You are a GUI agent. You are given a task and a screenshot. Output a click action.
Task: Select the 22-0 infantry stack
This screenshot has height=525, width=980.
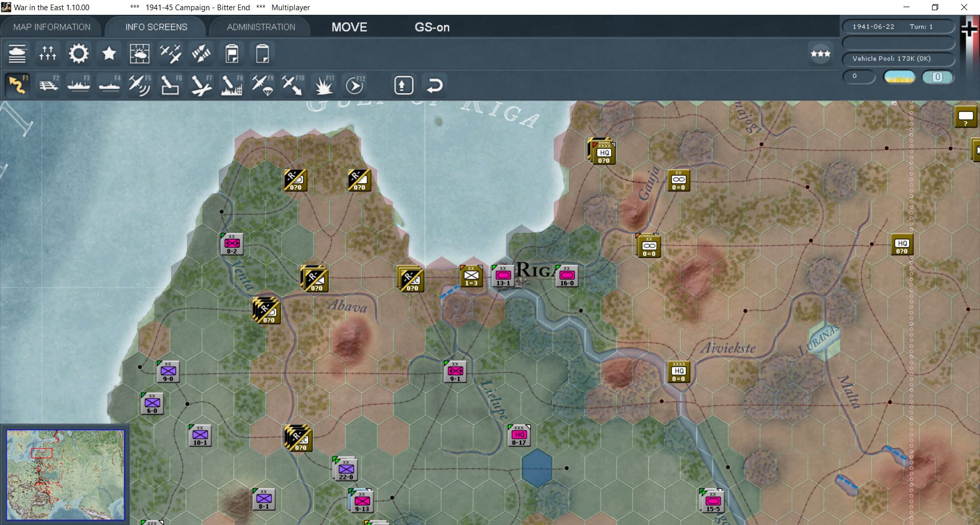pos(346,469)
